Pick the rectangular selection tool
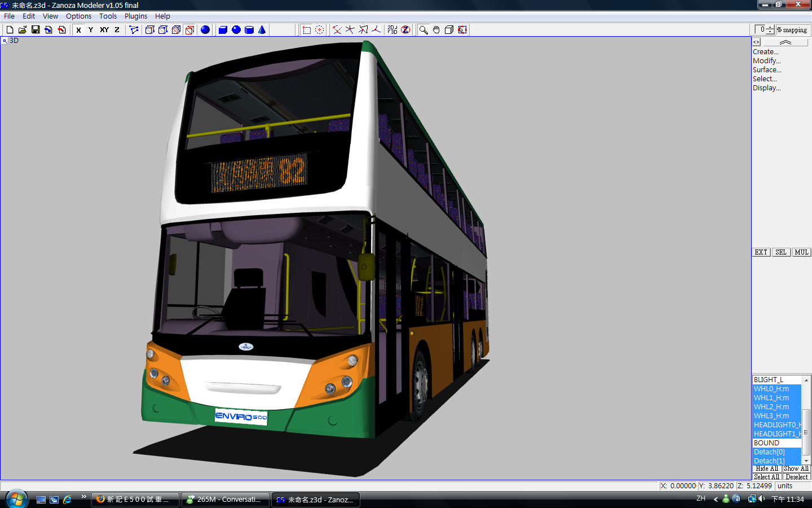This screenshot has width=812, height=508. [x=307, y=30]
